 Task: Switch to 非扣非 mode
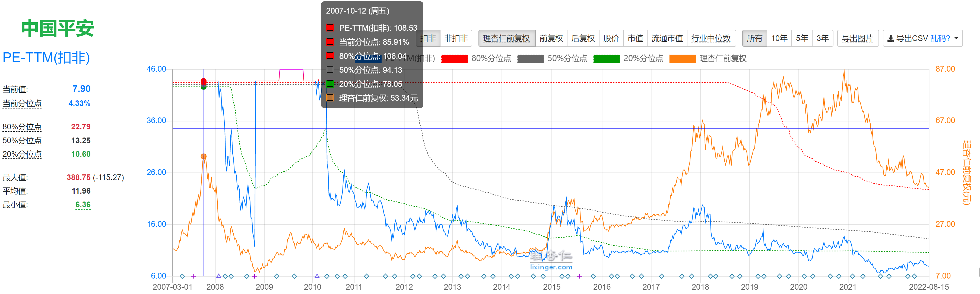(x=456, y=39)
